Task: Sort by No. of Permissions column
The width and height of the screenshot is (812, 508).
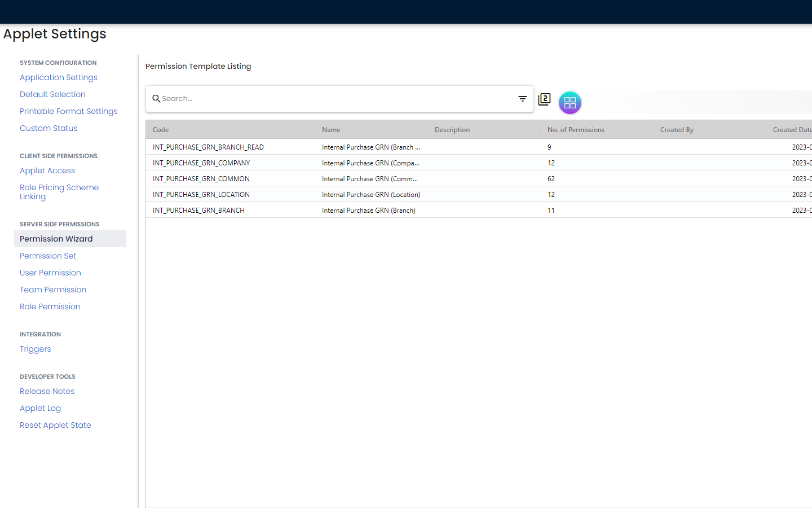Action: coord(576,130)
